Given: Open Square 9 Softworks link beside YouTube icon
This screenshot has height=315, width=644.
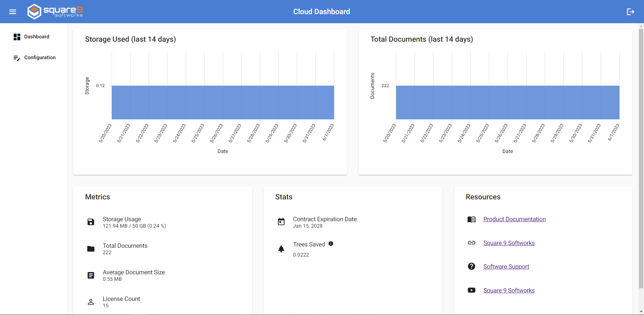Looking at the screenshot, I should point(509,290).
